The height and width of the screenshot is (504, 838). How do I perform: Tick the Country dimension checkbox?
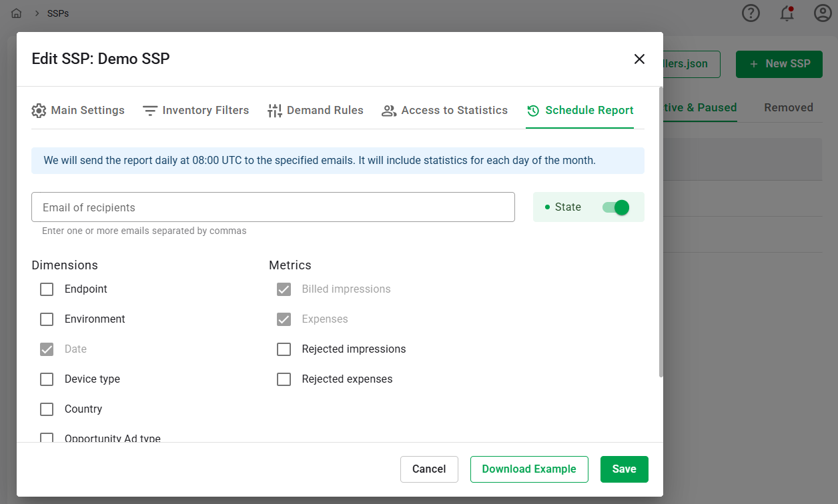(47, 409)
